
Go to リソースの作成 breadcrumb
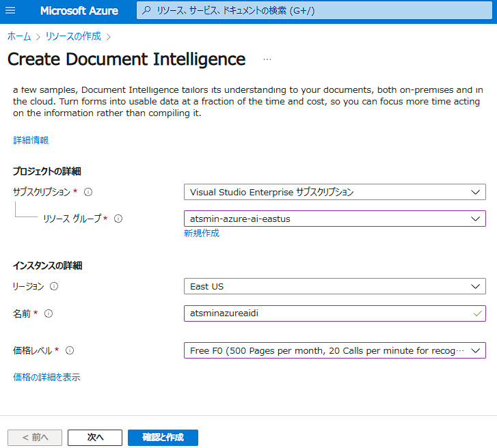(x=73, y=36)
